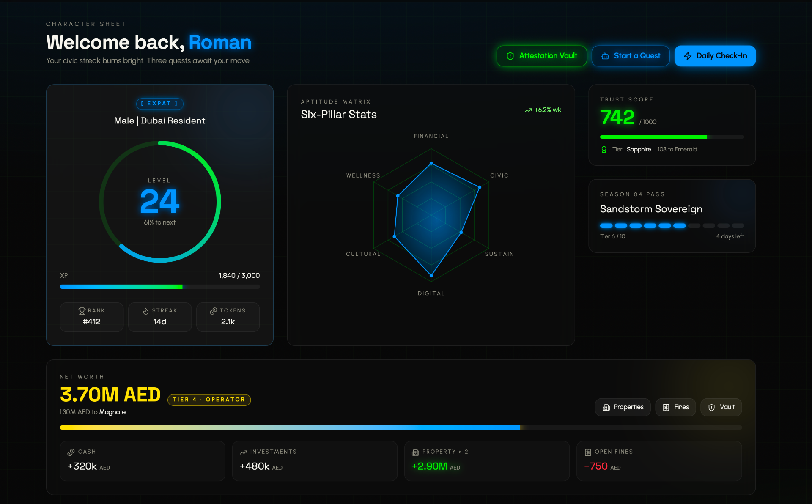Viewport: 812px width, 504px height.
Task: Click the Financial axis label
Action: tap(431, 136)
